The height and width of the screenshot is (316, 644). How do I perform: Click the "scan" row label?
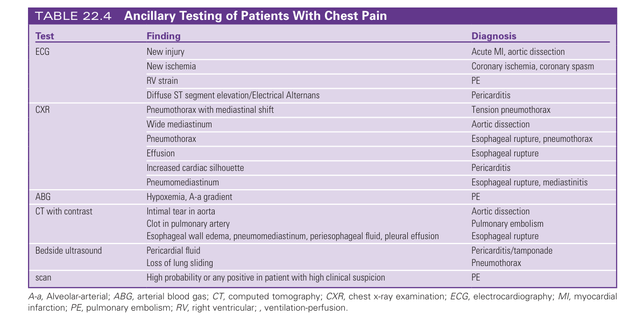[x=45, y=278]
